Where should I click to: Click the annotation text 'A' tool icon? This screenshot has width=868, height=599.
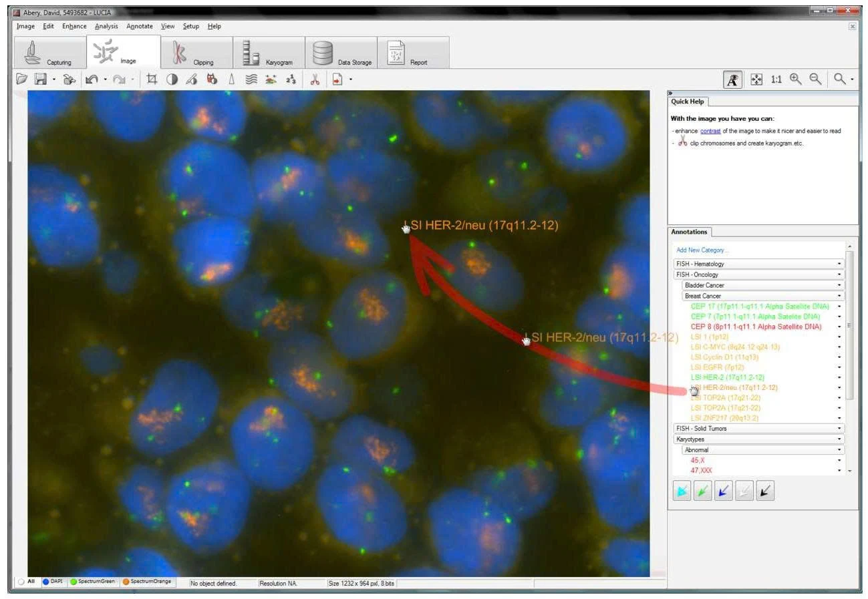[x=733, y=79]
